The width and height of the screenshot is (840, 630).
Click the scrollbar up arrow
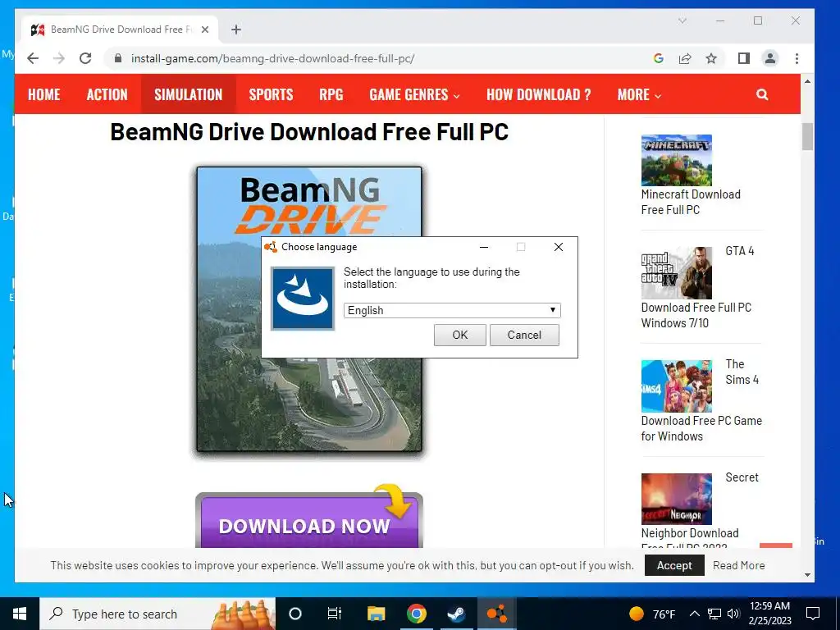coord(807,81)
